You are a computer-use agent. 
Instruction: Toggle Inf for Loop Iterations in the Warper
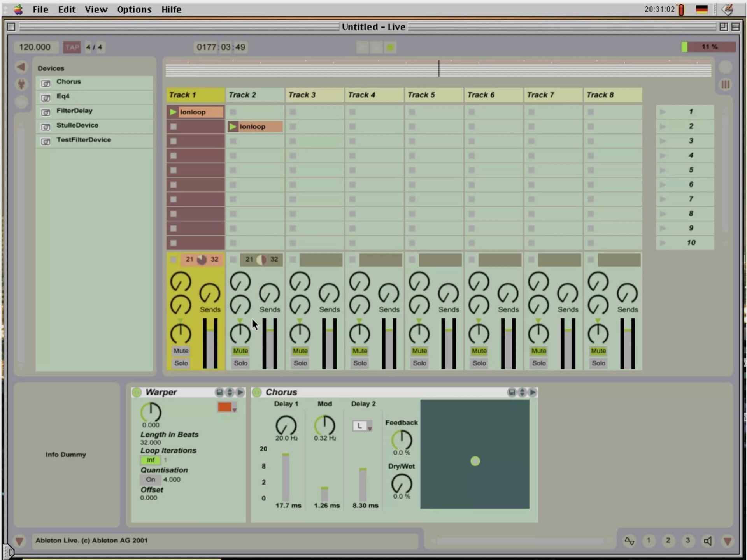click(x=150, y=460)
